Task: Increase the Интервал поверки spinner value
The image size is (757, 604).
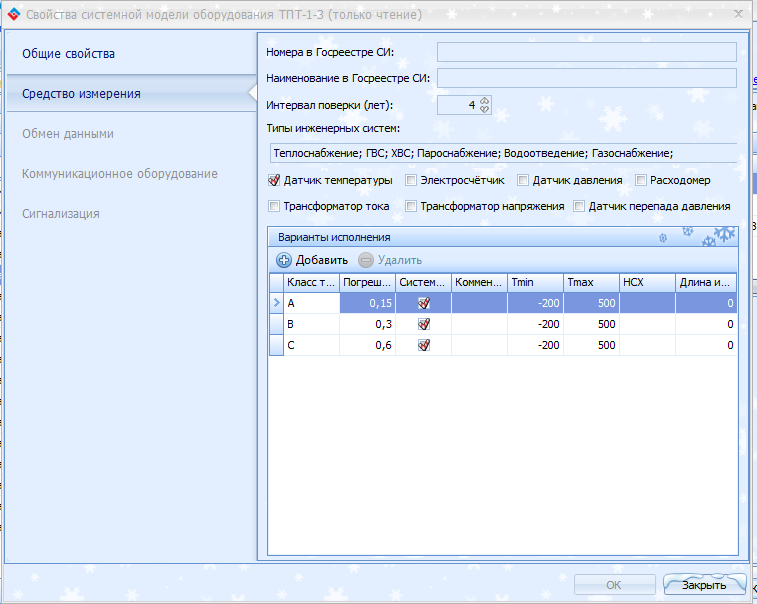Action: pyautogui.click(x=485, y=100)
